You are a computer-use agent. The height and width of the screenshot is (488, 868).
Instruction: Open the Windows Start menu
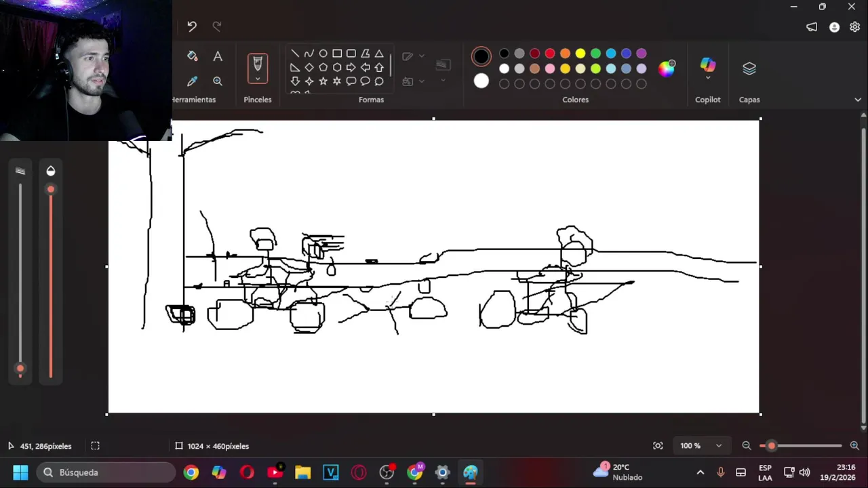[x=20, y=472]
